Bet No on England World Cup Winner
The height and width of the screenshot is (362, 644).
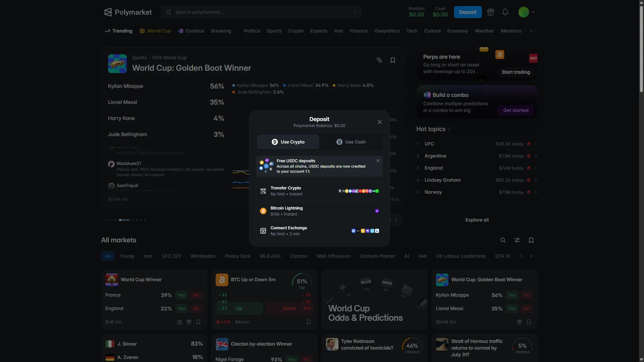[196, 308]
